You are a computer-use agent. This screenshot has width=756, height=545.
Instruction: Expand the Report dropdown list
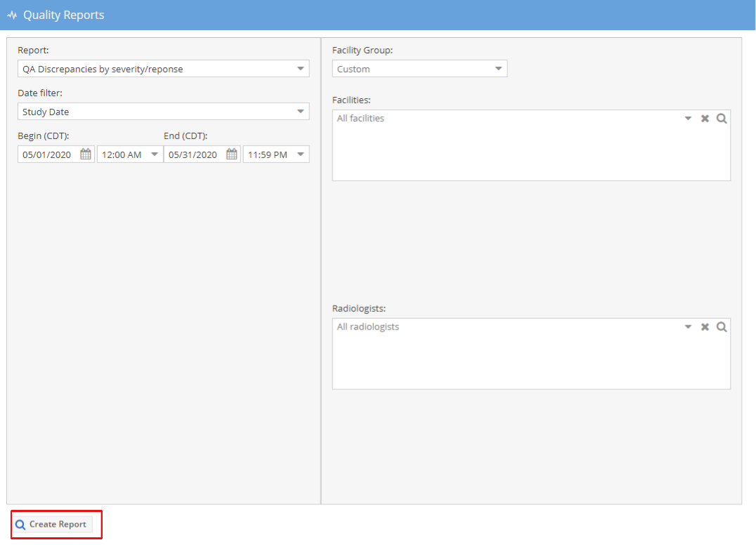point(301,69)
